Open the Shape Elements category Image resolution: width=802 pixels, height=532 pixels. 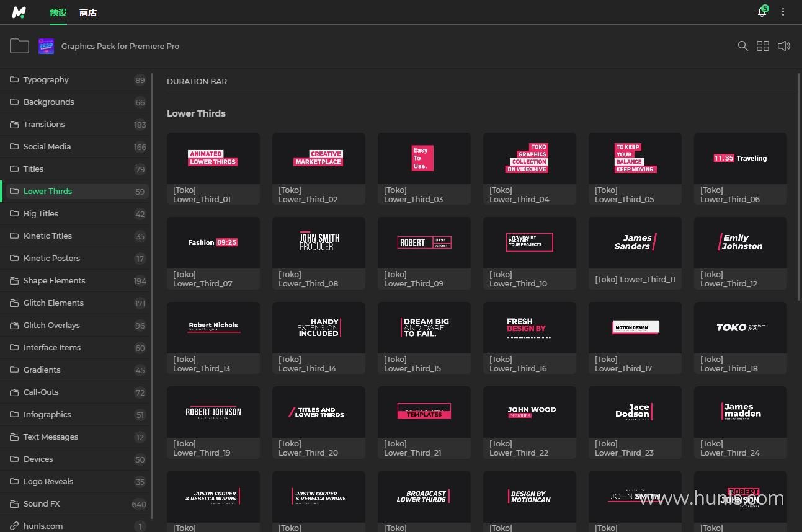(x=74, y=280)
